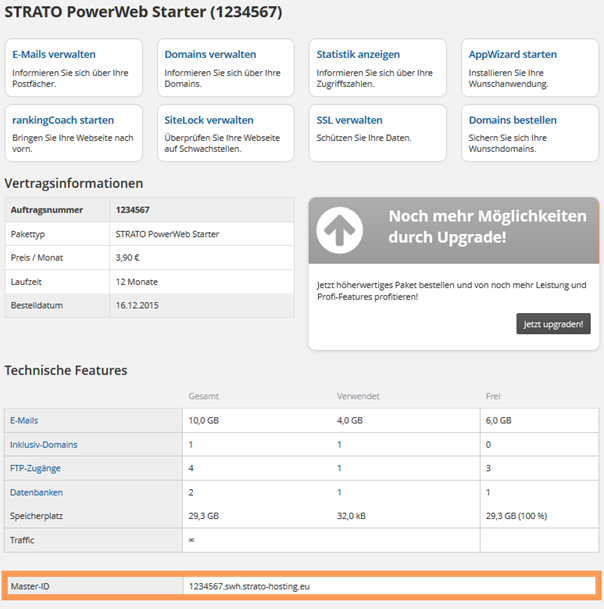Click the FTP-Zugänge total value 4
The height and width of the screenshot is (609, 604).
[191, 468]
